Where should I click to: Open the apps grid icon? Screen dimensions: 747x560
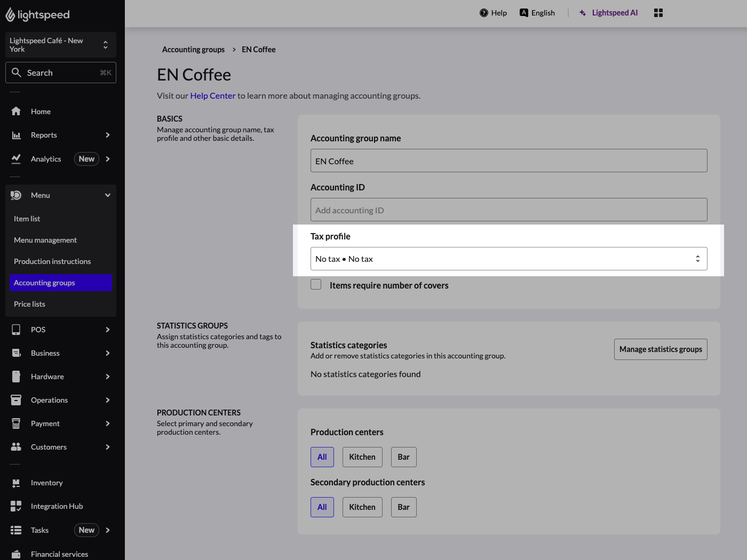point(658,13)
